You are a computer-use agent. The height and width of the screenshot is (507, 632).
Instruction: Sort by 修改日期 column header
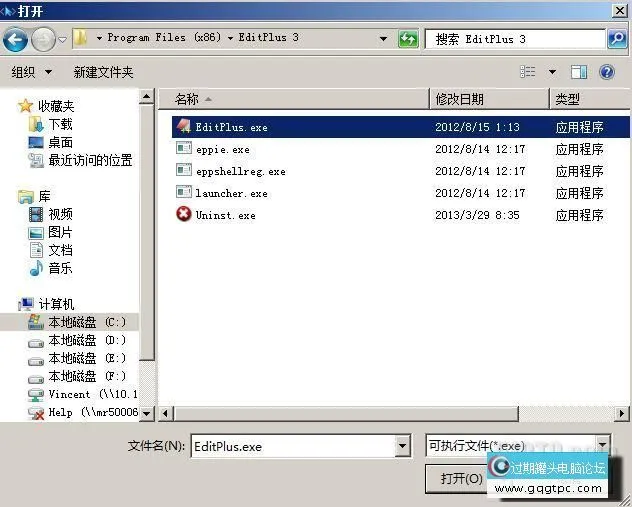(490, 99)
